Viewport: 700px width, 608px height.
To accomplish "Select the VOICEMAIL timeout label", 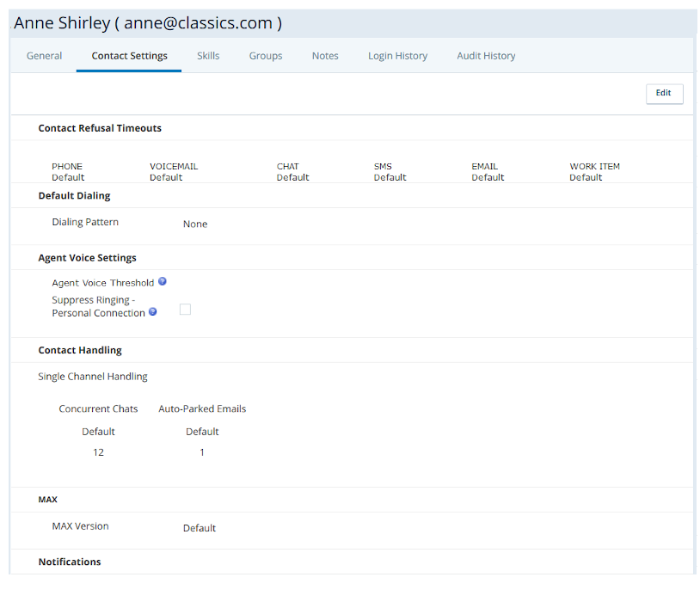I will [x=174, y=166].
